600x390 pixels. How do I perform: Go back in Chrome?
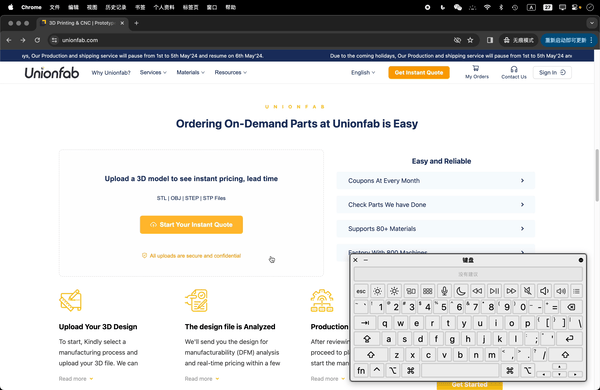(x=9, y=40)
